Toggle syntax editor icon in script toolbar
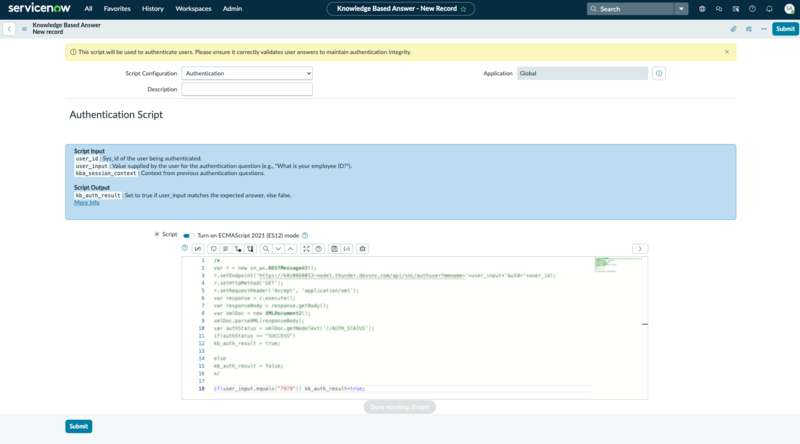This screenshot has width=800, height=444. (198, 249)
